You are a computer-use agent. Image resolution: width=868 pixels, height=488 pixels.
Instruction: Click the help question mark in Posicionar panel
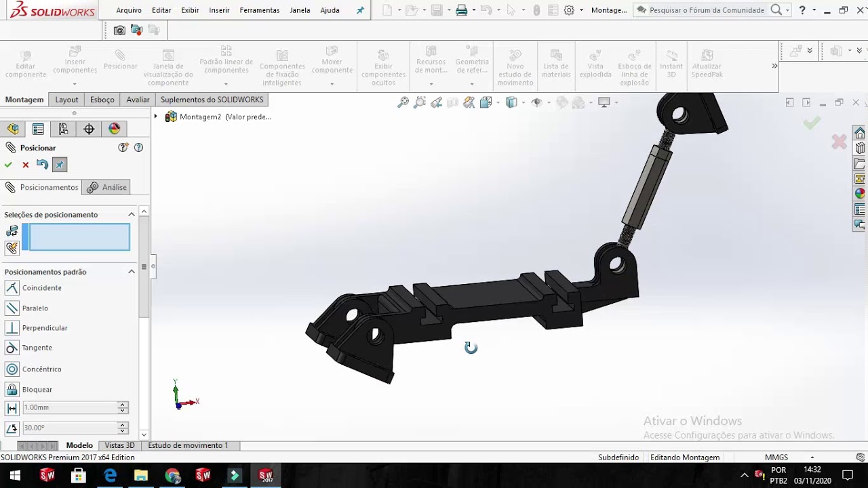[139, 148]
